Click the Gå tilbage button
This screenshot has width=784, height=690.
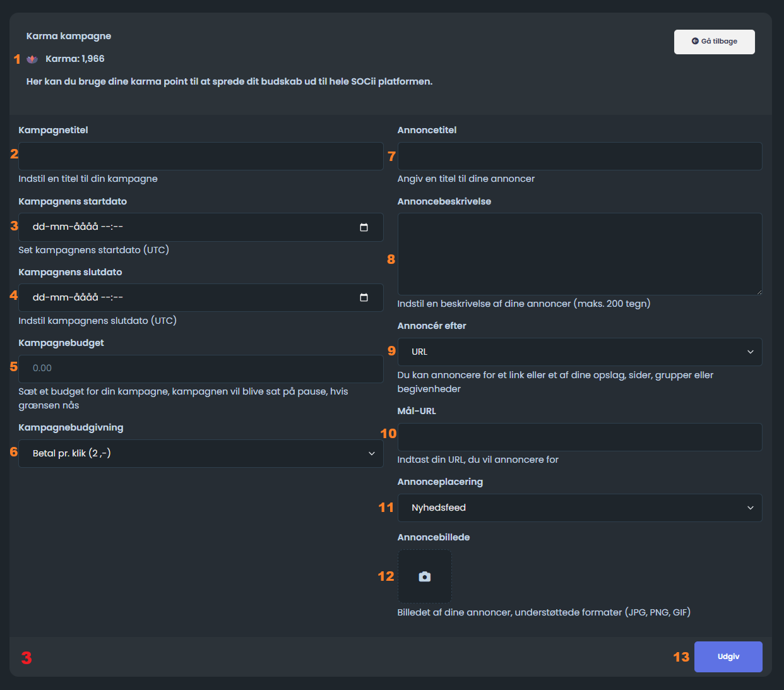coord(715,42)
